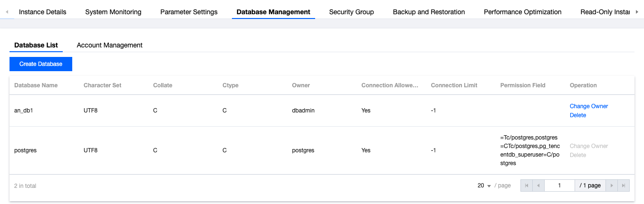This screenshot has height=204, width=644.
Task: Jump to last page of database list
Action: [x=624, y=185]
